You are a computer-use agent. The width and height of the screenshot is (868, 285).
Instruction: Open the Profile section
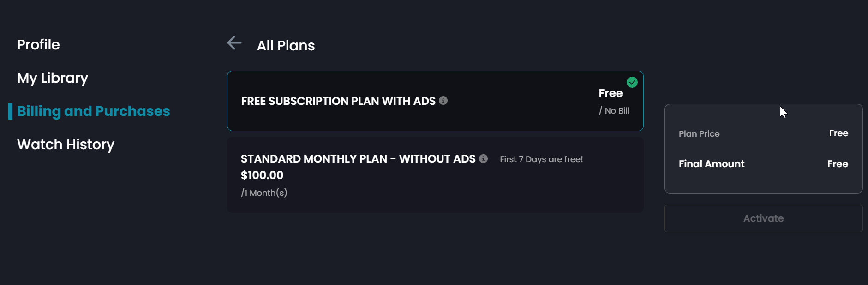[38, 45]
